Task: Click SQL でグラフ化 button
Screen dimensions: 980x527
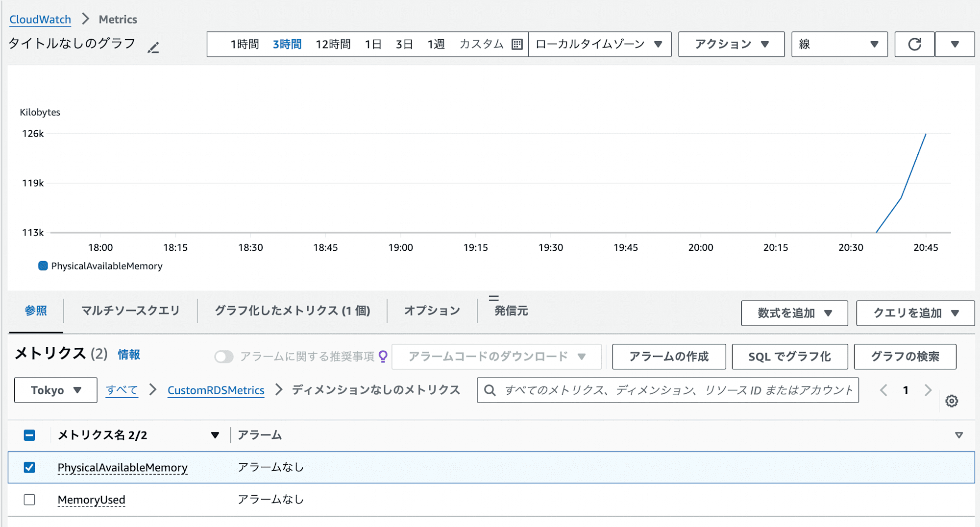Action: (789, 357)
